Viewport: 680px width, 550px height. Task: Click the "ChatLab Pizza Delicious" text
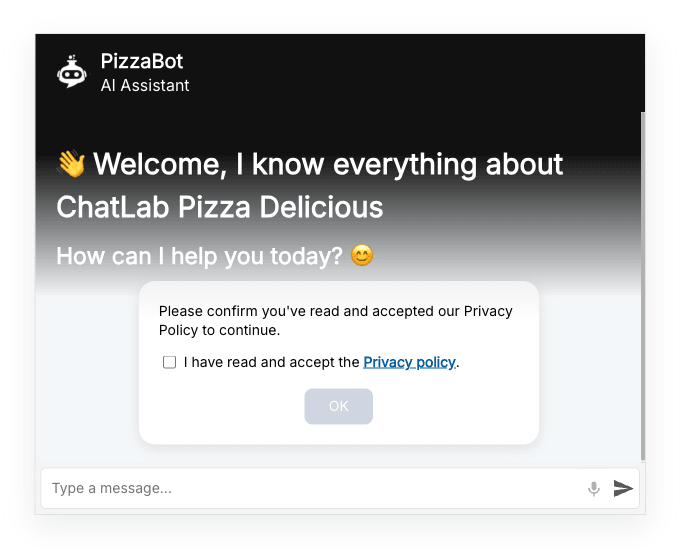[220, 208]
